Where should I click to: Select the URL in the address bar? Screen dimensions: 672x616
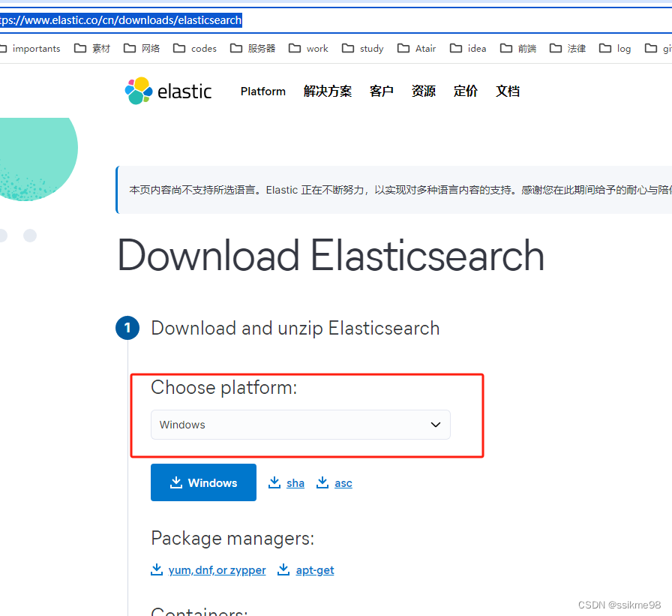[x=121, y=20]
